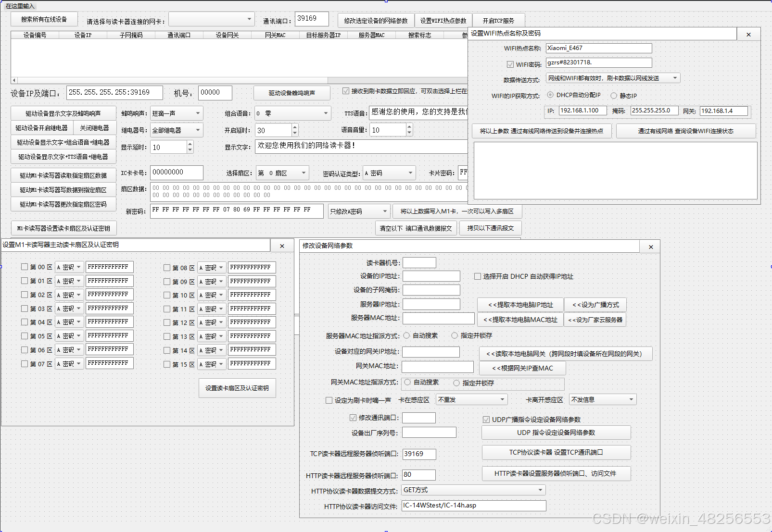772x532 pixels.
Task: Click the 网关MAC column header
Action: pos(275,35)
